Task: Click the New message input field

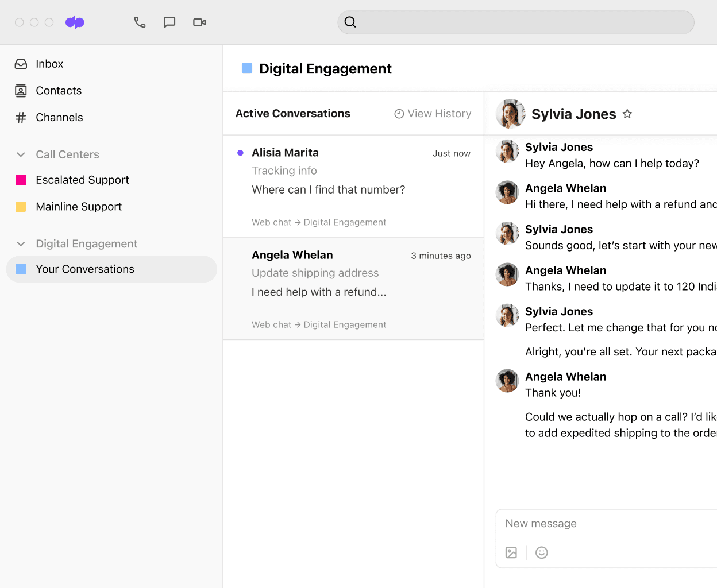Action: [603, 523]
